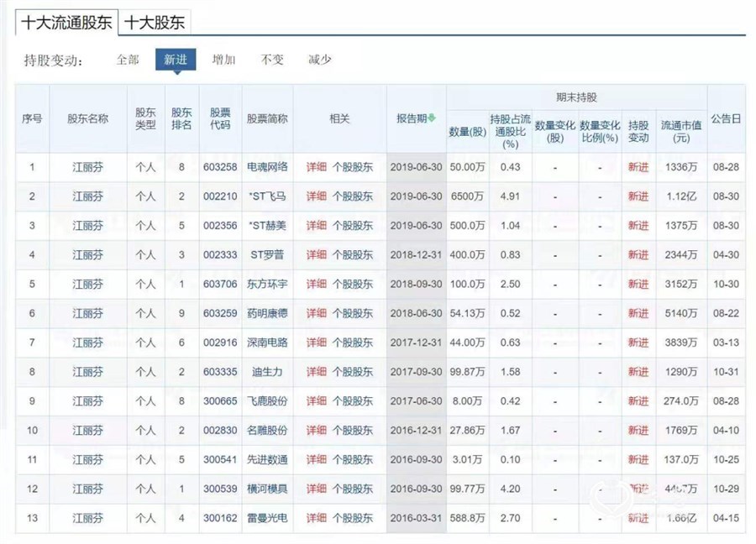Click stock name *ST赫美
The height and width of the screenshot is (544, 756).
[x=267, y=226]
